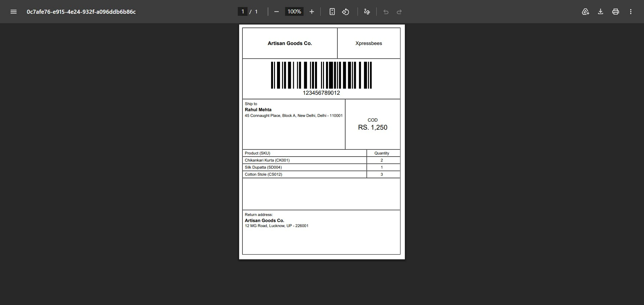The width and height of the screenshot is (644, 305).
Task: Click the Connaught Place address line
Action: [x=293, y=116]
